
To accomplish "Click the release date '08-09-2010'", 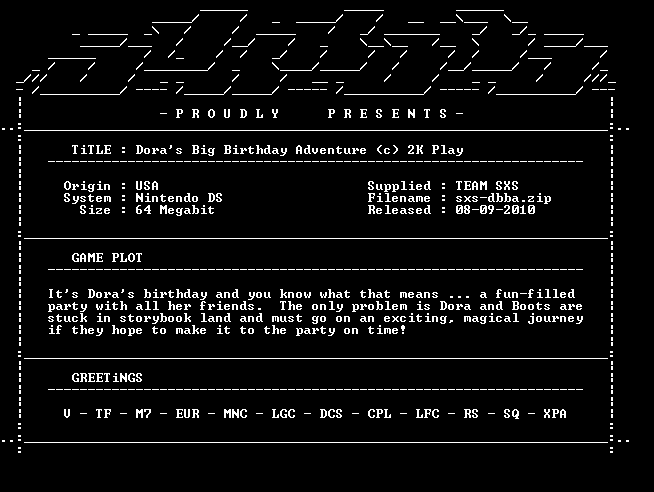I will 495,210.
